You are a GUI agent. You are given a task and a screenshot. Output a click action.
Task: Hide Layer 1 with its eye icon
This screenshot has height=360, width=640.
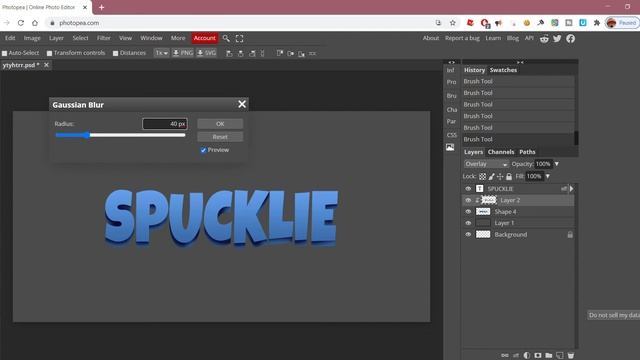[x=468, y=223]
